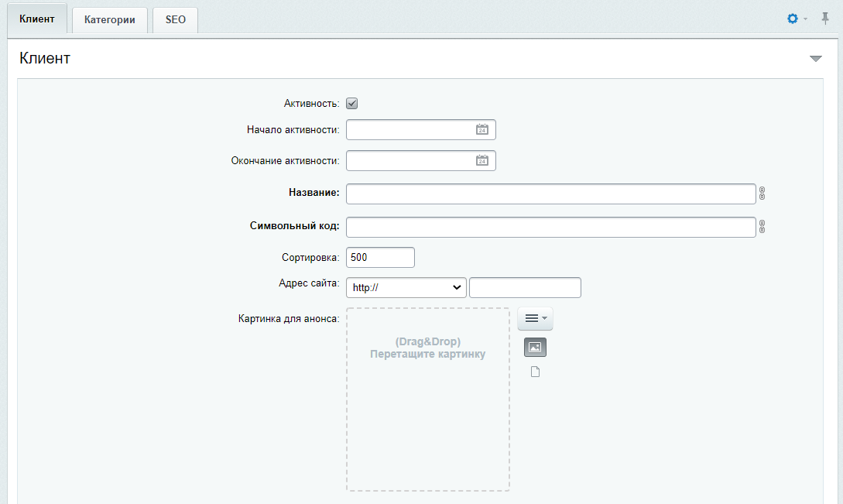The width and height of the screenshot is (843, 504).
Task: Click the Сортировка field containing 500
Action: 380,257
